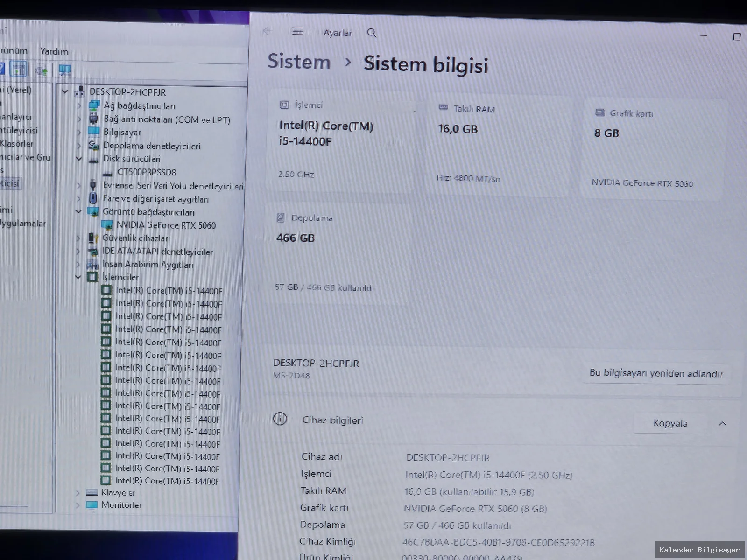Expand the Bilgisayar node in device tree

(79, 132)
